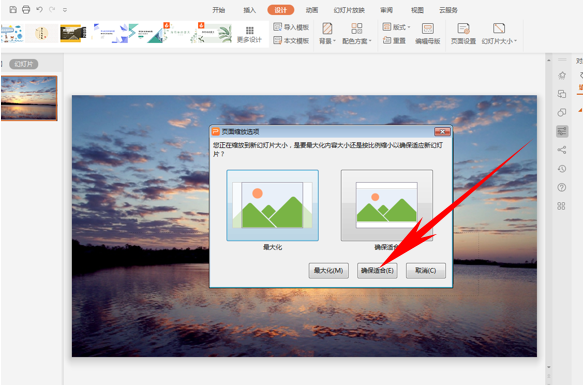
Task: Click the help question mark sidebar icon
Action: coord(561,187)
